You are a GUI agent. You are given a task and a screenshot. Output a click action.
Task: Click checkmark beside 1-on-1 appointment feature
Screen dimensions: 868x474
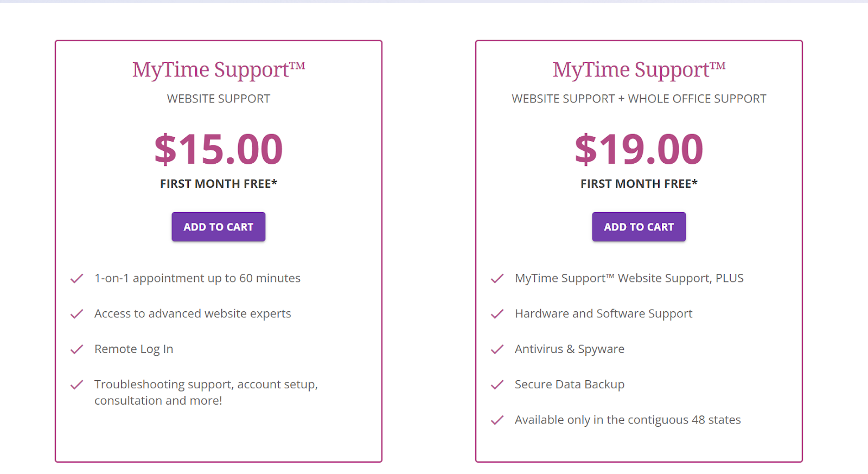[x=76, y=279]
